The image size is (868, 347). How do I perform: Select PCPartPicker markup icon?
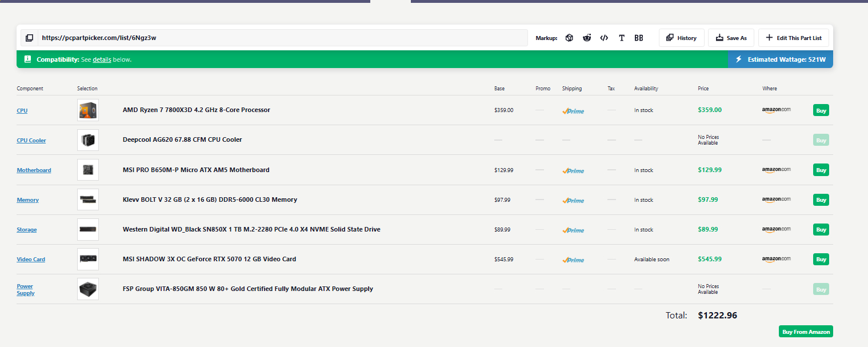coord(569,38)
